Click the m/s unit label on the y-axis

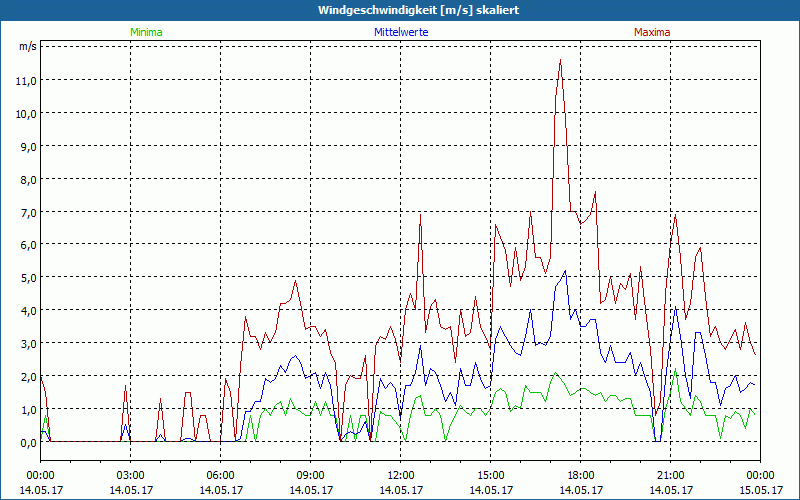28,46
